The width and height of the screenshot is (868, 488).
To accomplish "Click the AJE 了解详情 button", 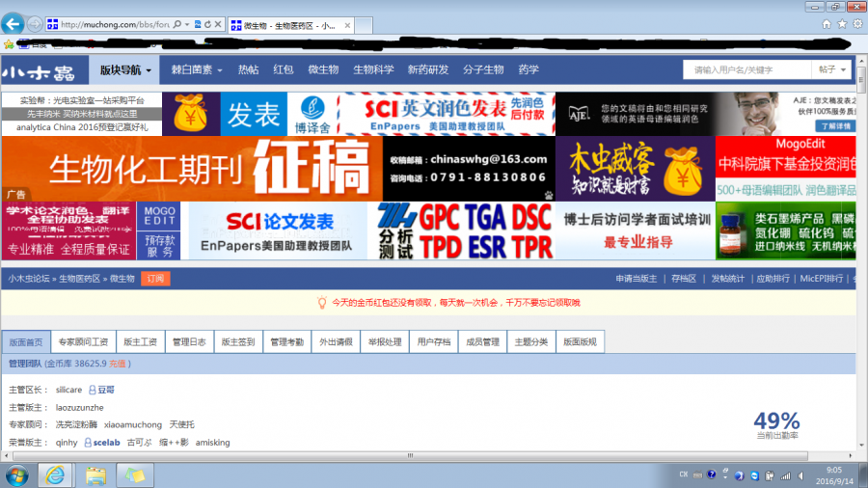I will click(x=835, y=126).
